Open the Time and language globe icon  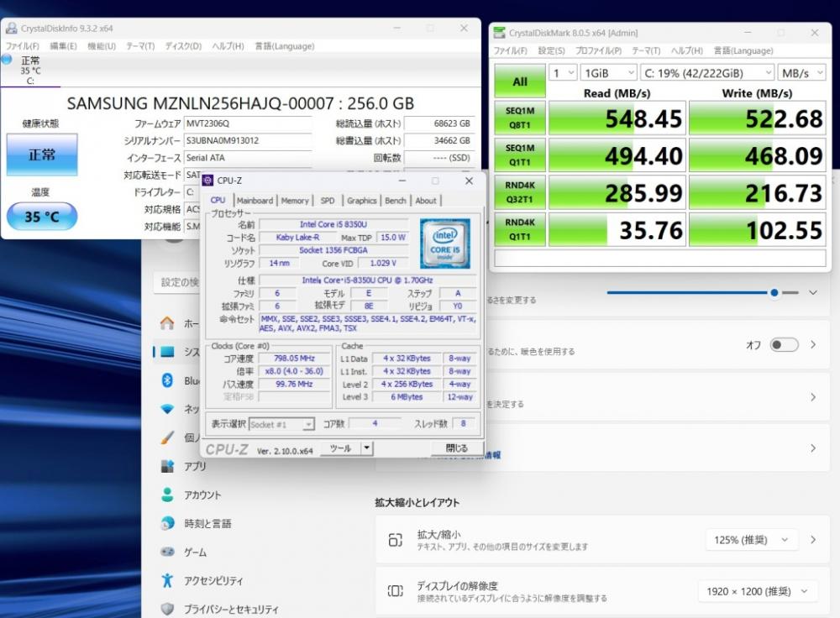coord(167,523)
